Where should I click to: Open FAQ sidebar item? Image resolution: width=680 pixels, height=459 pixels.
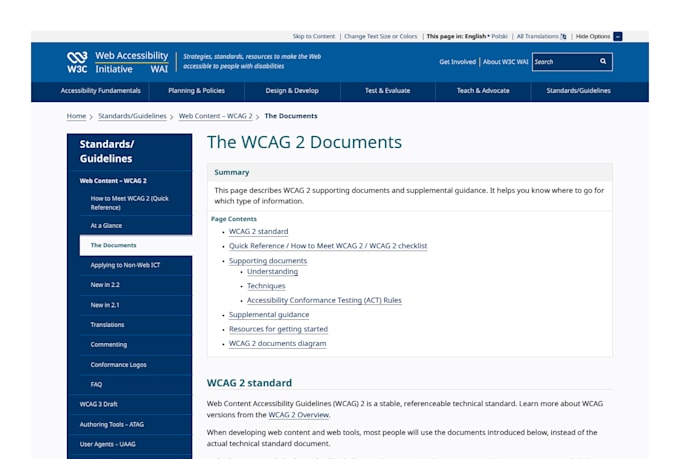tap(96, 384)
